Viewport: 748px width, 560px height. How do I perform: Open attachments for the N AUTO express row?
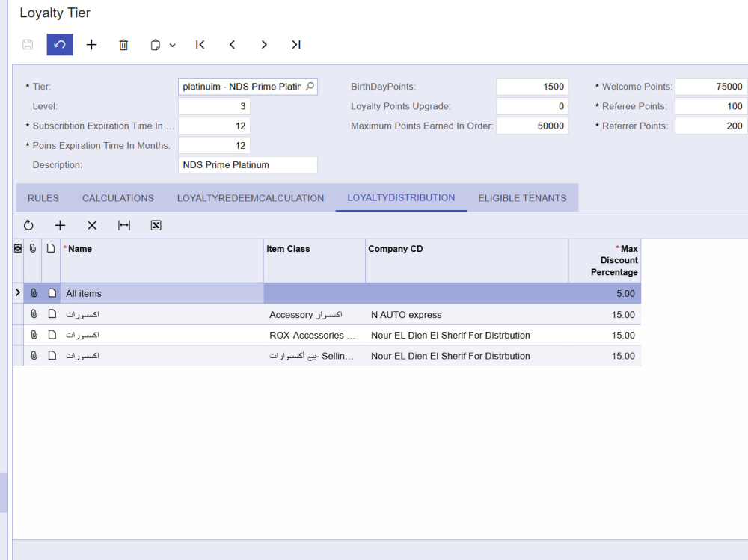click(x=34, y=314)
